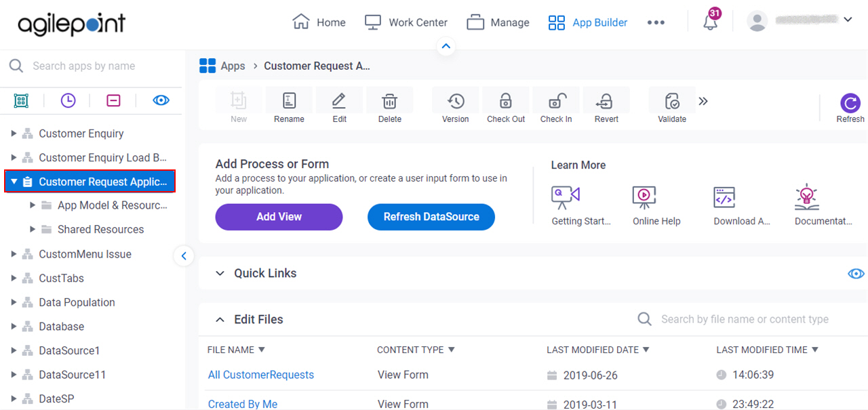Collapse the Edit Files section
This screenshot has width=868, height=410.
click(219, 319)
